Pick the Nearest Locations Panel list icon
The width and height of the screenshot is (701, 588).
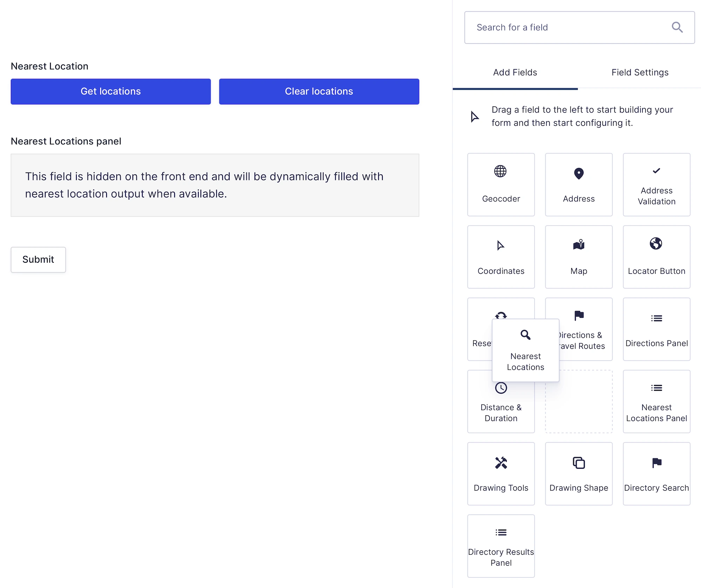tap(656, 388)
